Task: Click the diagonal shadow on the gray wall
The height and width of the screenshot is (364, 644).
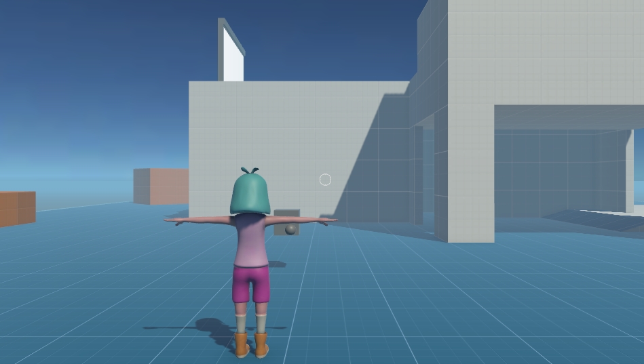Action: 380,169
